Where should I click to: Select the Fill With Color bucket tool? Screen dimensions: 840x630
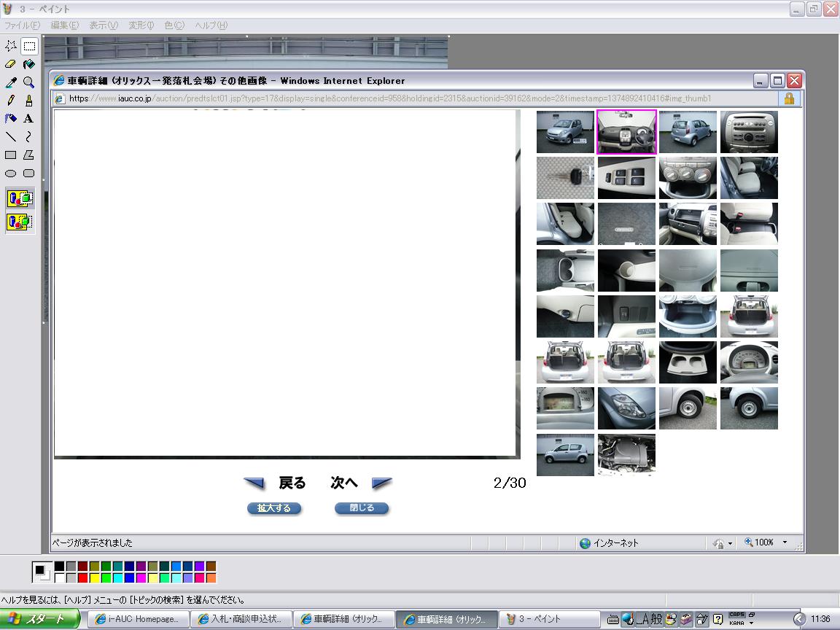point(28,64)
